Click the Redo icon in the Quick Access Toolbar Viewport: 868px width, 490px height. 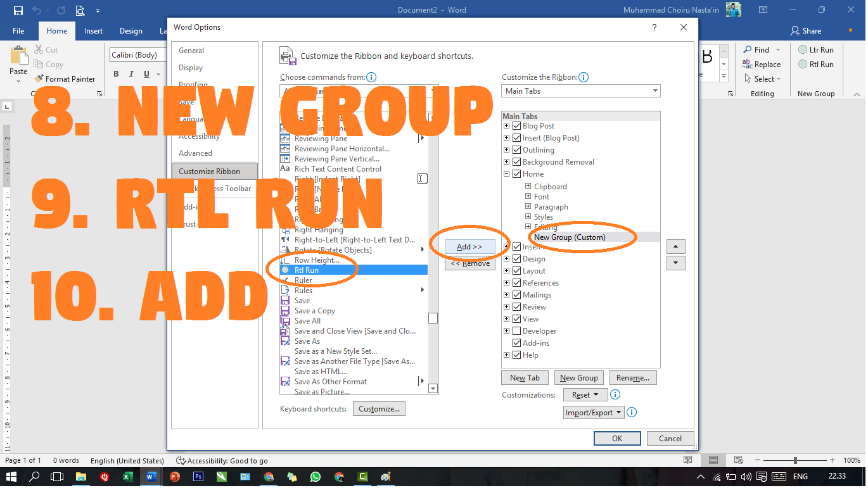click(x=61, y=10)
